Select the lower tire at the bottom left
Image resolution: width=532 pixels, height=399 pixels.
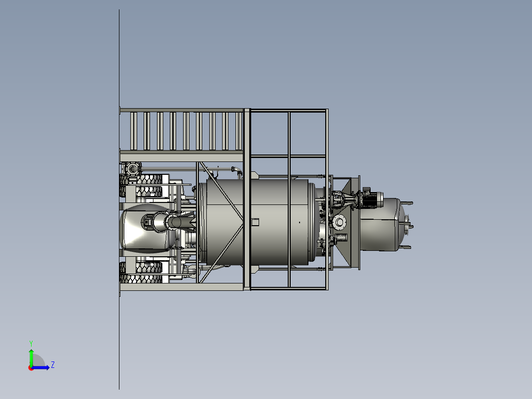point(141,279)
